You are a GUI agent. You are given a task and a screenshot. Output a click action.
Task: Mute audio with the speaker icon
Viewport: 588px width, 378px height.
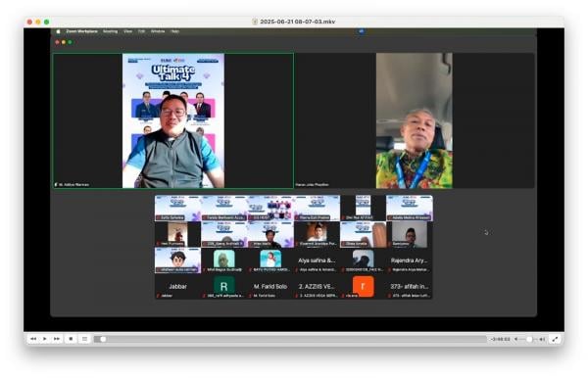point(516,339)
